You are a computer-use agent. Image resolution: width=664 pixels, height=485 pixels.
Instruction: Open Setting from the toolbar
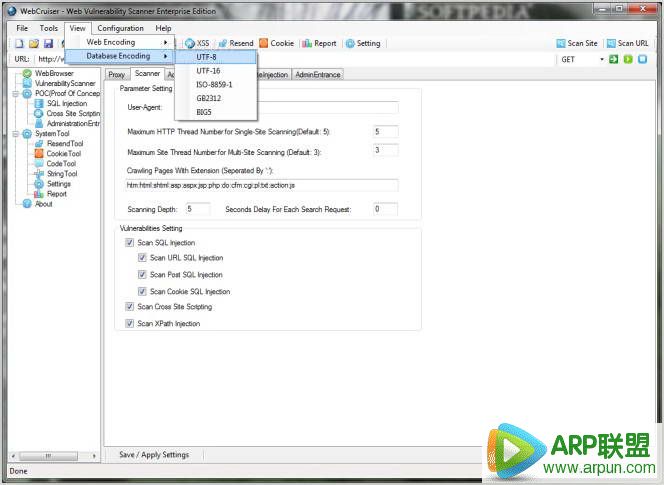tap(363, 43)
